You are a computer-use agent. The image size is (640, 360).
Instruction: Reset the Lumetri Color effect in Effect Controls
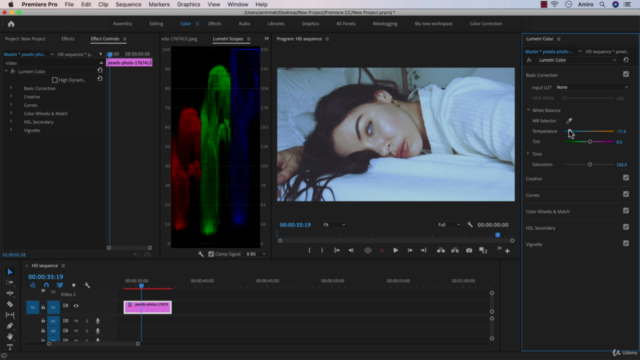coord(100,70)
